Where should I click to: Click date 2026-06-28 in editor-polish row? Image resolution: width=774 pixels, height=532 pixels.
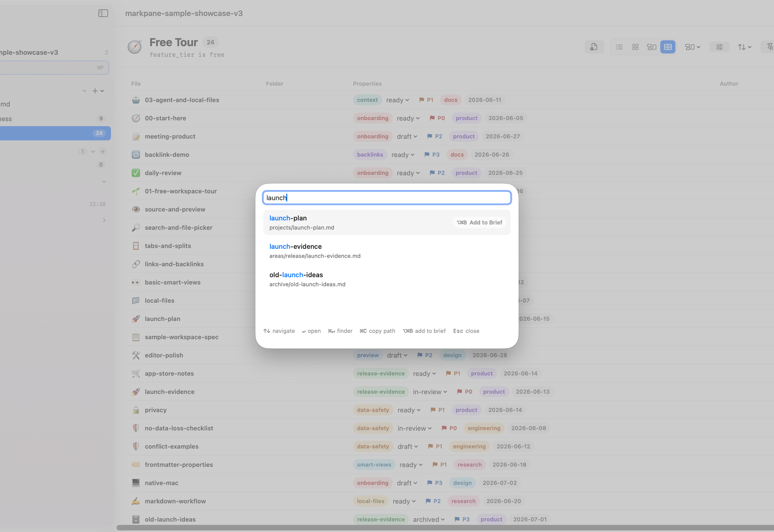click(x=490, y=355)
